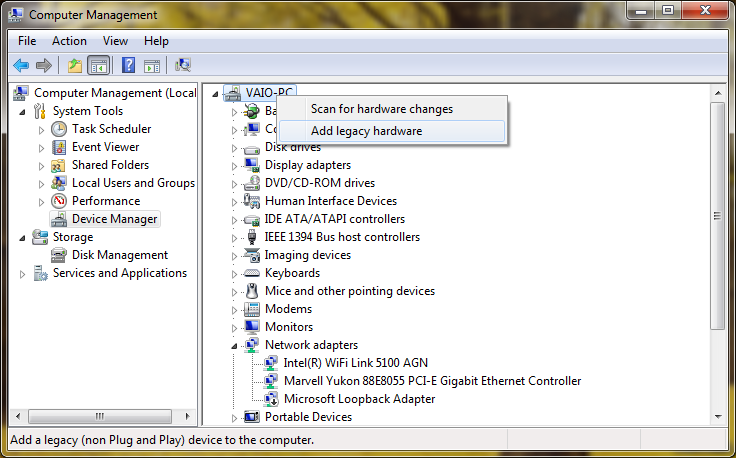Collapse the Storage tree node
This screenshot has width=736, height=458.
[x=22, y=238]
